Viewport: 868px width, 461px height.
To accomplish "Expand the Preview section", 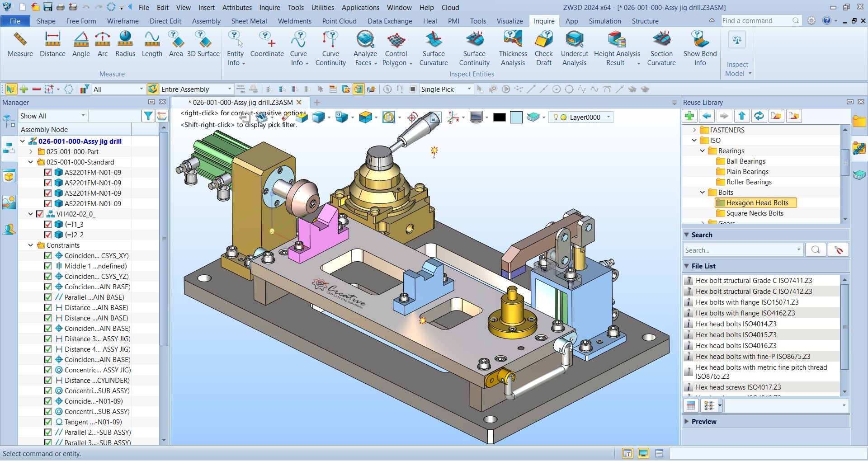I will [x=687, y=421].
